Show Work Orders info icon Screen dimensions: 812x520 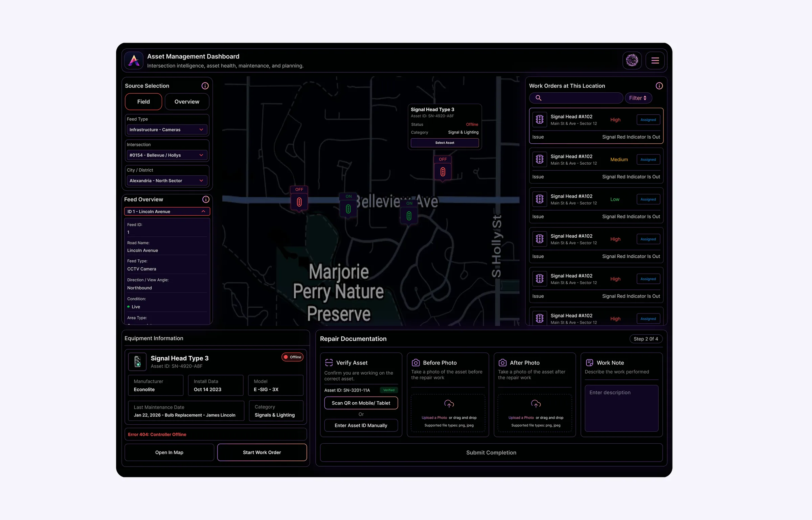coord(659,86)
